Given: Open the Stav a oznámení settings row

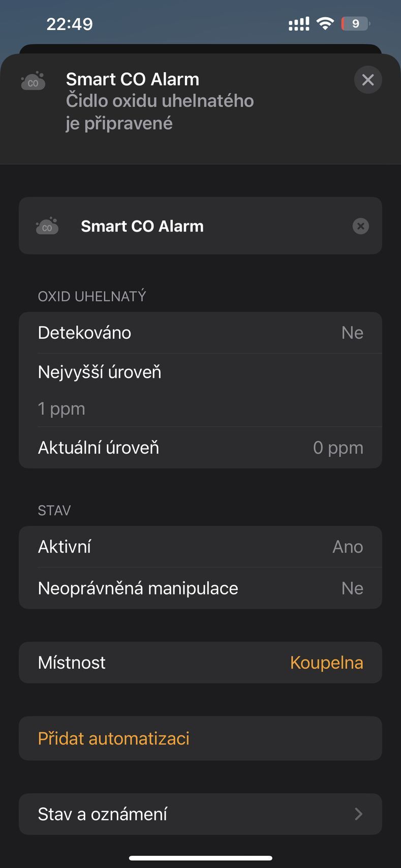Looking at the screenshot, I should tap(200, 814).
